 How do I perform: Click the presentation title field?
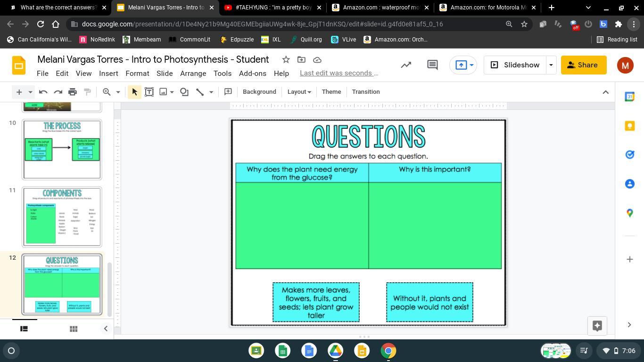[x=153, y=59]
